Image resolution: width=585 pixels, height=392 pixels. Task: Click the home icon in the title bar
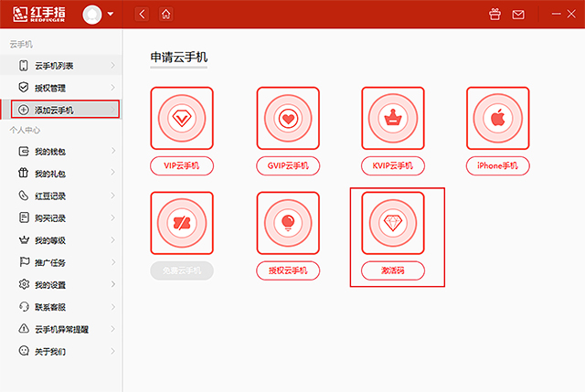click(165, 15)
